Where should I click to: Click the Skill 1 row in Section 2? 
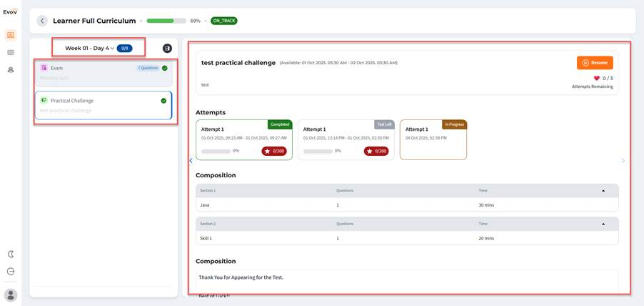point(407,238)
